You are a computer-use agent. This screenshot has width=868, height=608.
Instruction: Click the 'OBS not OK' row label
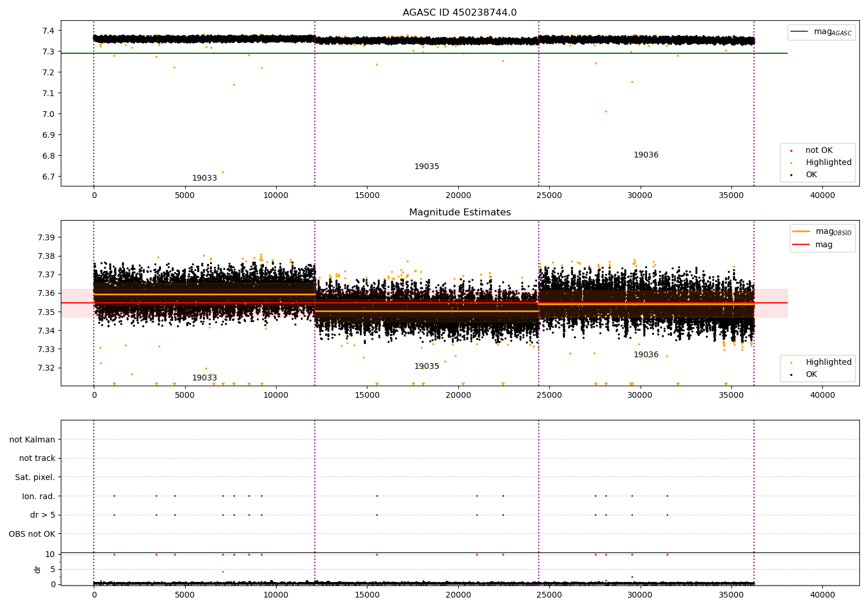pos(32,534)
